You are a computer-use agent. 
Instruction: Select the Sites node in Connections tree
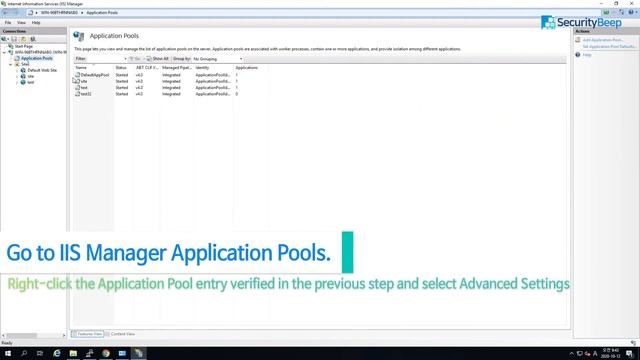(x=25, y=64)
